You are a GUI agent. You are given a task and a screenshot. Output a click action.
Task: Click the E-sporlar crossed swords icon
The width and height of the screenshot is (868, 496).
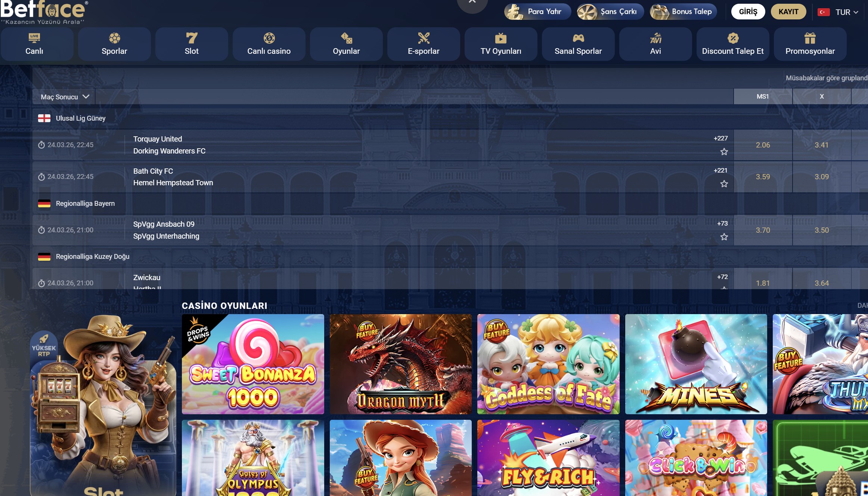(x=424, y=38)
